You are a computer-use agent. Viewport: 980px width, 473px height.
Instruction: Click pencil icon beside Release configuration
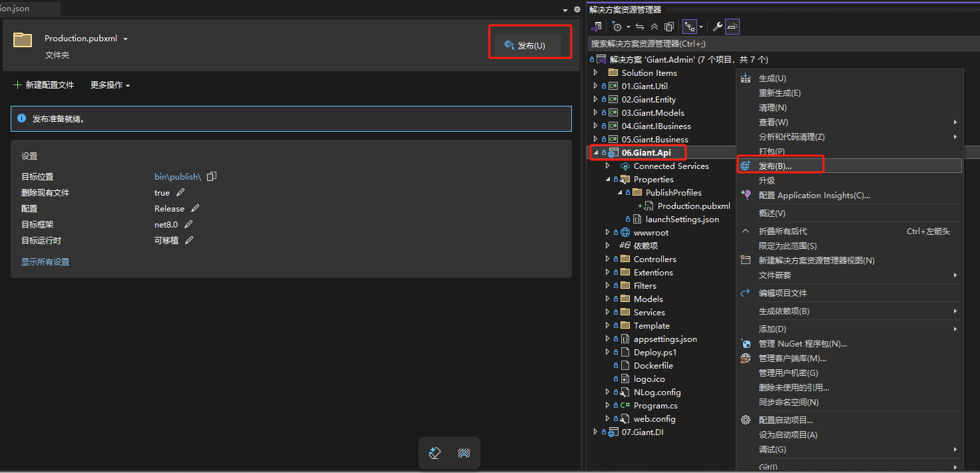pos(195,208)
